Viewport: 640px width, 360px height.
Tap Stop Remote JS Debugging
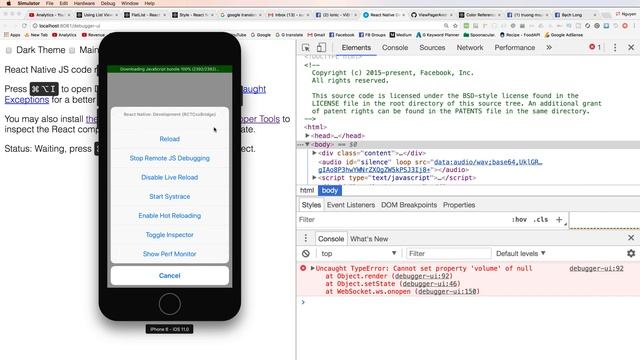170,158
